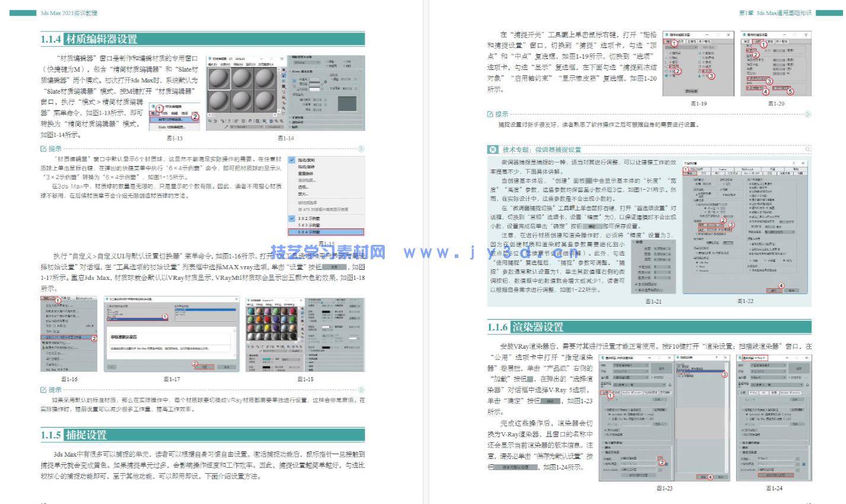Click the Show Shaded Material in Viewport icon
The height and width of the screenshot is (504, 846).
(264, 122)
